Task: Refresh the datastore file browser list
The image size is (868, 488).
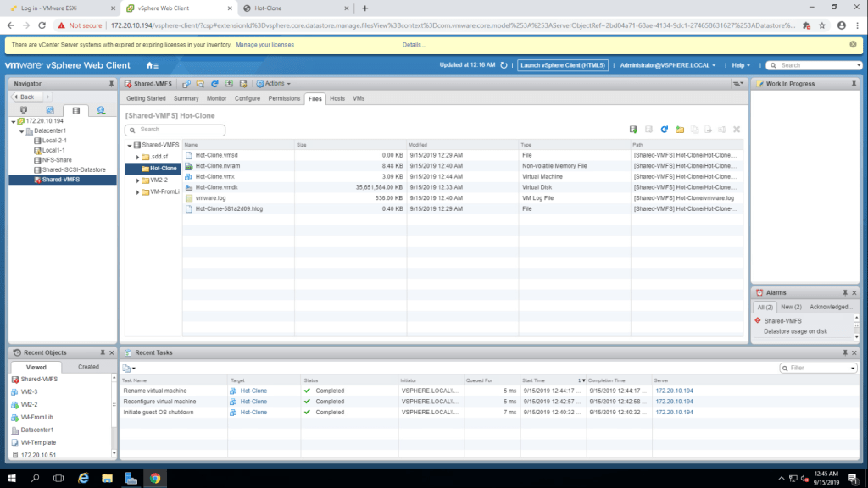Action: [665, 130]
